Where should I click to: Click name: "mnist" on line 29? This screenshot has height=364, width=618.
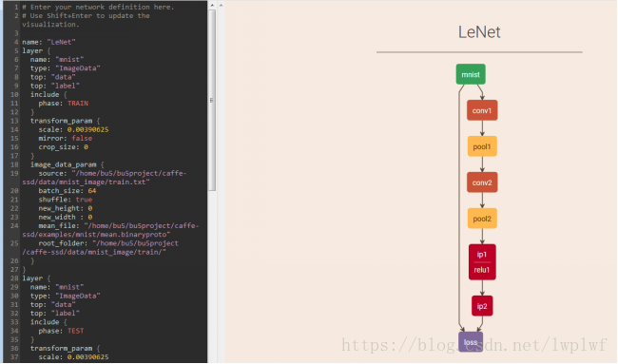(x=57, y=287)
